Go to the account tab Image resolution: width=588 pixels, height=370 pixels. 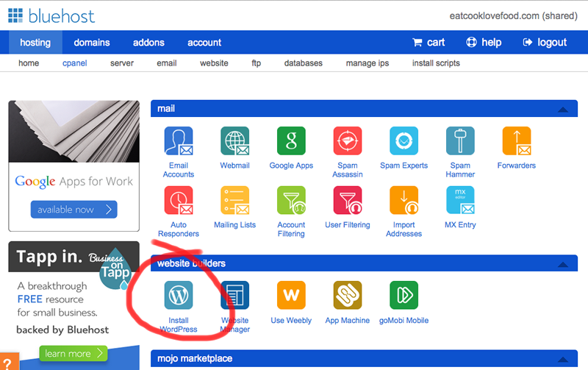(x=204, y=43)
